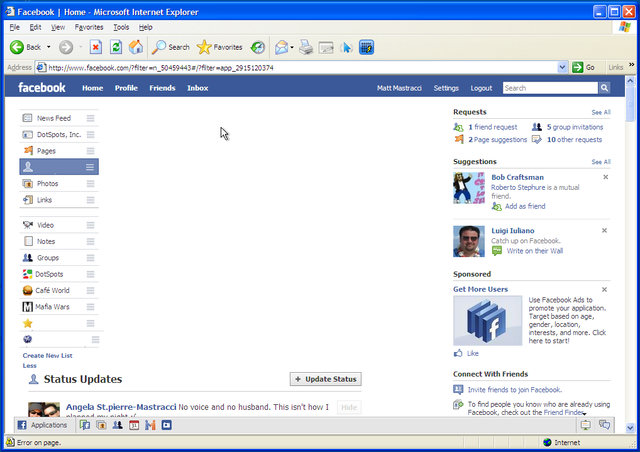Dismiss Luigi Iuliano suggestion

[x=604, y=231]
